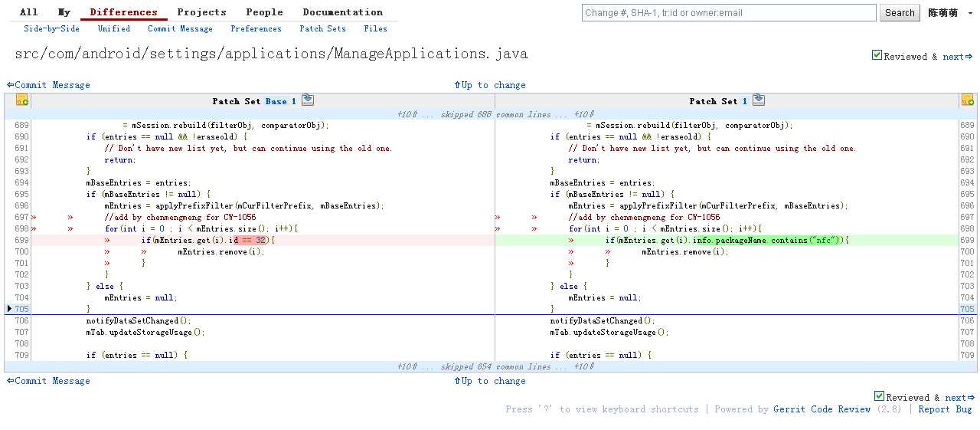Click bottom Up to change link
The width and height of the screenshot is (980, 430).
pyautogui.click(x=490, y=381)
